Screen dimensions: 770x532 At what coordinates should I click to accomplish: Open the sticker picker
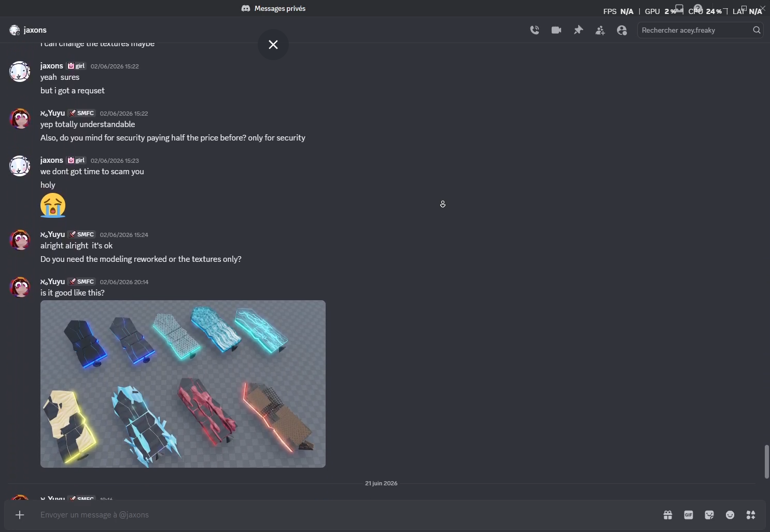click(709, 515)
